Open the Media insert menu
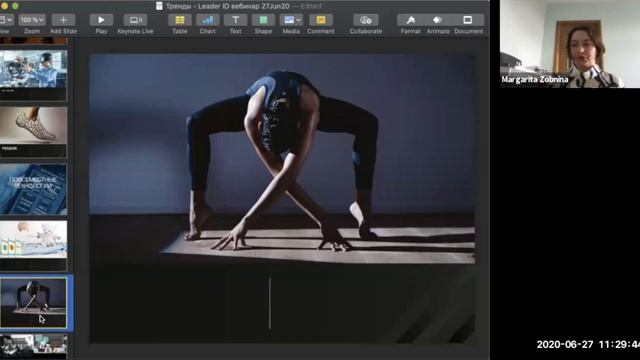 (x=291, y=20)
